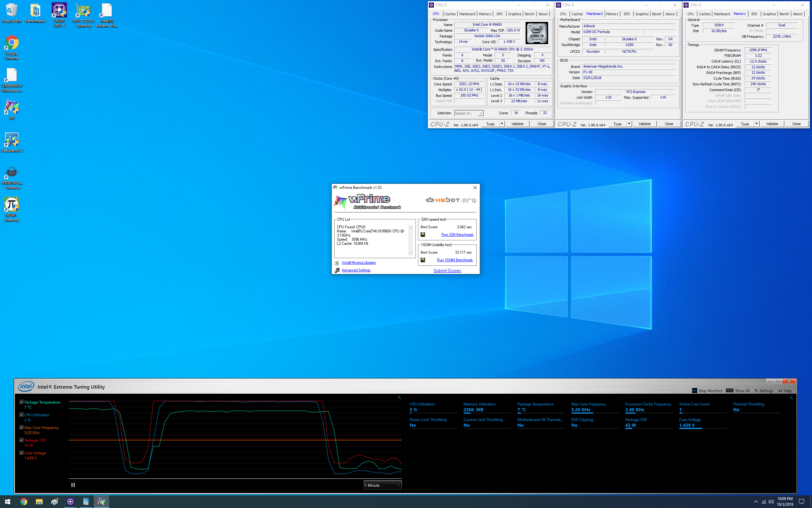Image resolution: width=812 pixels, height=508 pixels.
Task: Switch to CPU-Z in the taskbar
Action: pyautogui.click(x=70, y=502)
